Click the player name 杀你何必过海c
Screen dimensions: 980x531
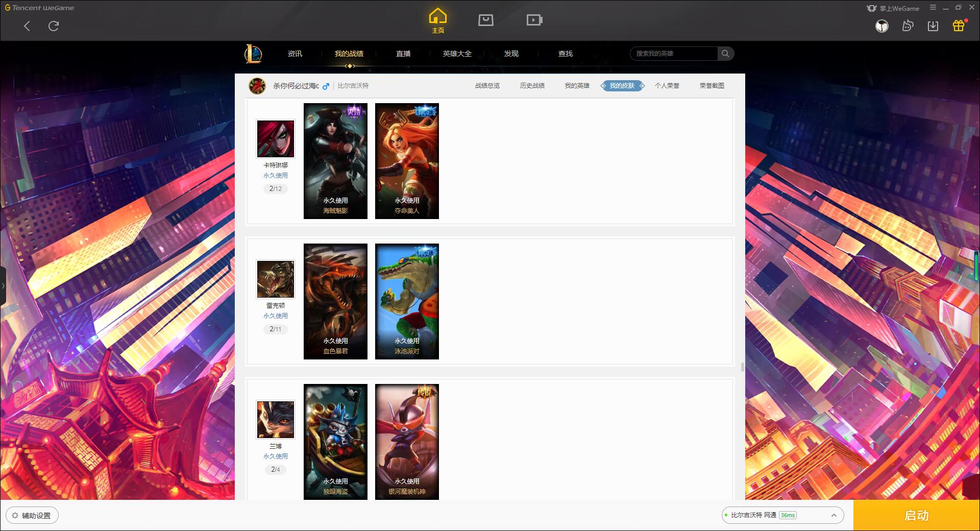point(296,86)
